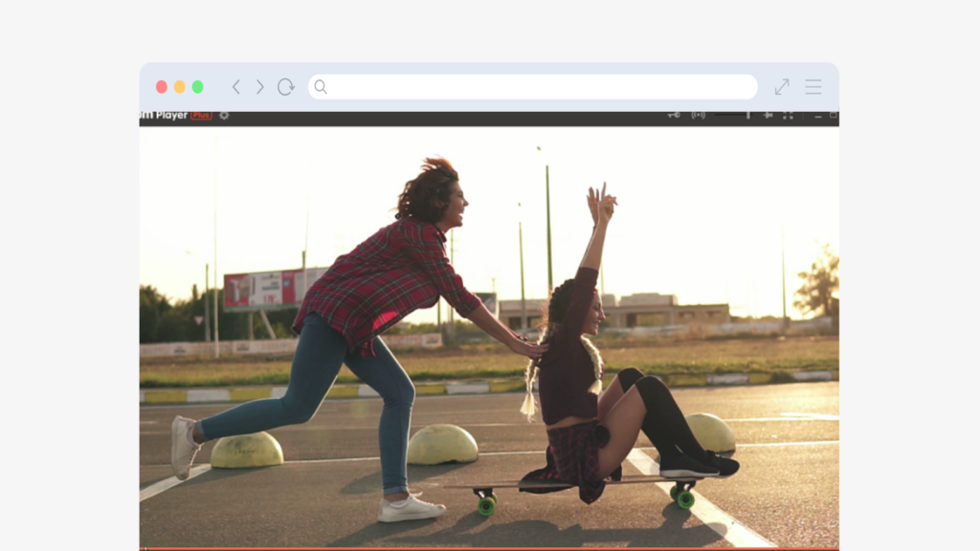Go back with the browser back arrow

pos(235,87)
